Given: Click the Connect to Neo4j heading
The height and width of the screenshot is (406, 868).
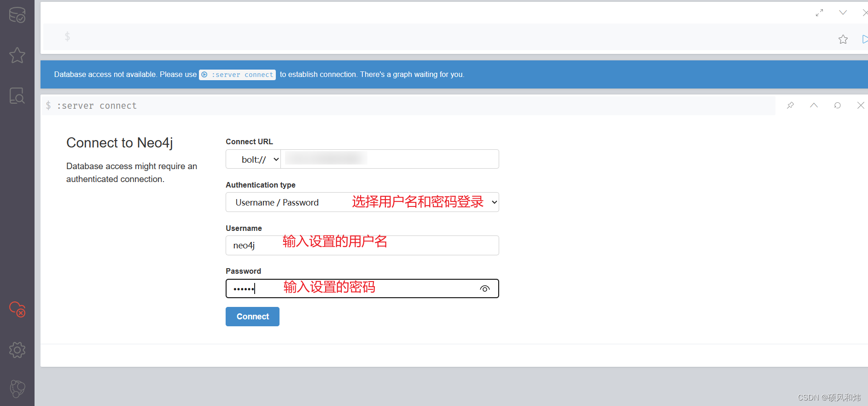Looking at the screenshot, I should coord(120,143).
